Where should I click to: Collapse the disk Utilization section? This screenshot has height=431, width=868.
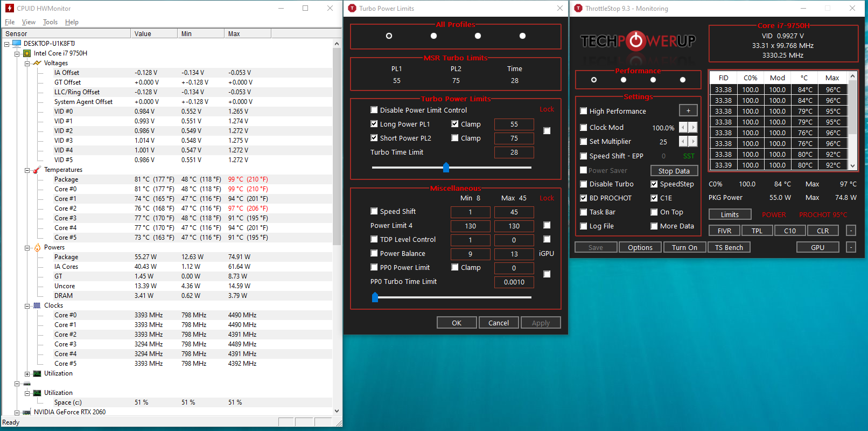[x=27, y=393]
